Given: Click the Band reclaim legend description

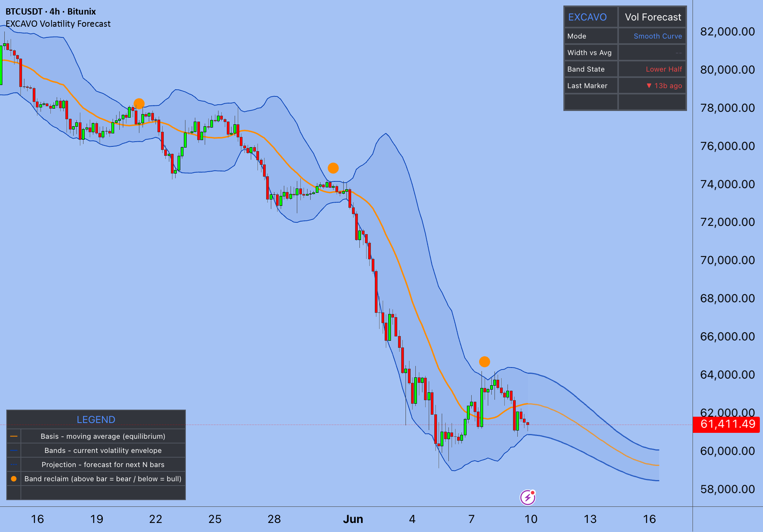Looking at the screenshot, I should point(103,479).
